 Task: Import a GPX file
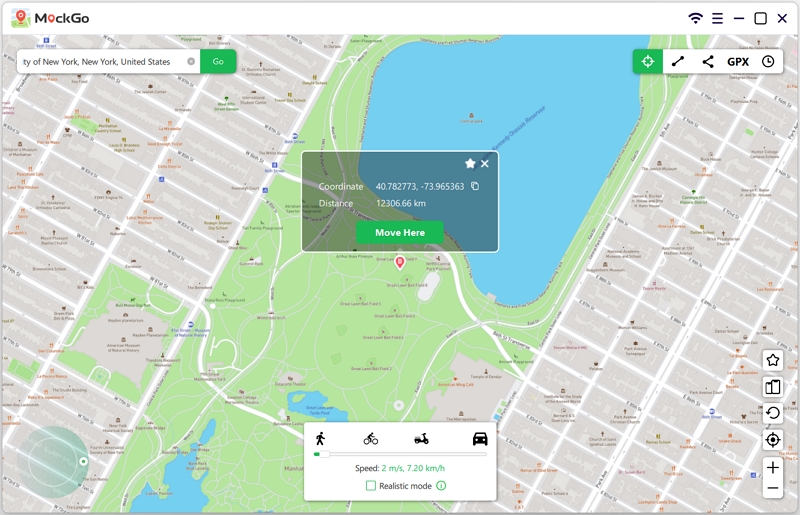(738, 62)
